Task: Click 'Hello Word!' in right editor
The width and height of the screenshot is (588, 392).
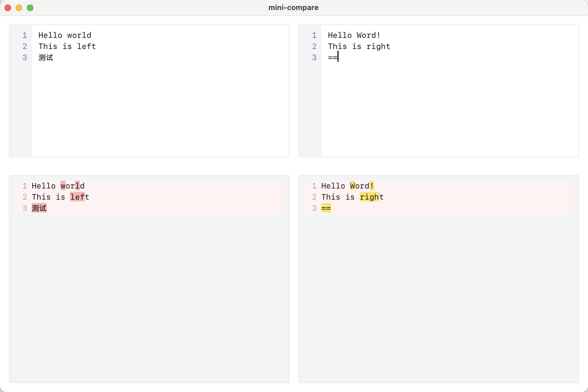Action: tap(354, 35)
